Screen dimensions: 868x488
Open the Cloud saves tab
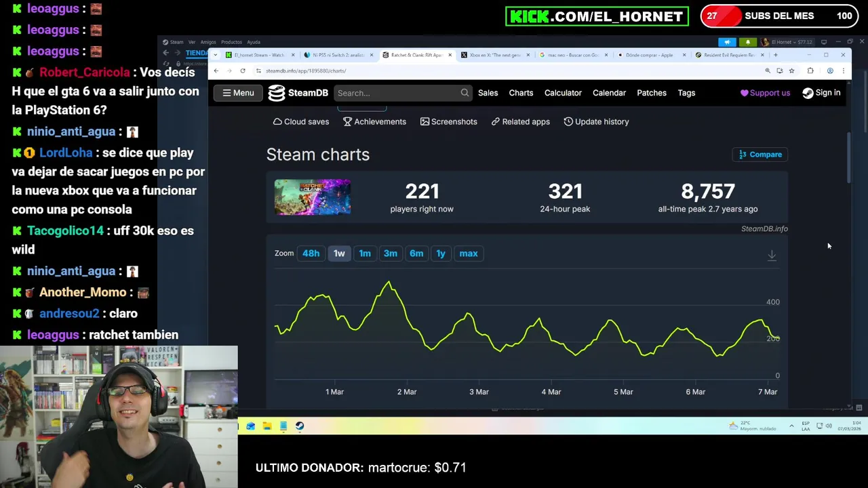pyautogui.click(x=301, y=121)
